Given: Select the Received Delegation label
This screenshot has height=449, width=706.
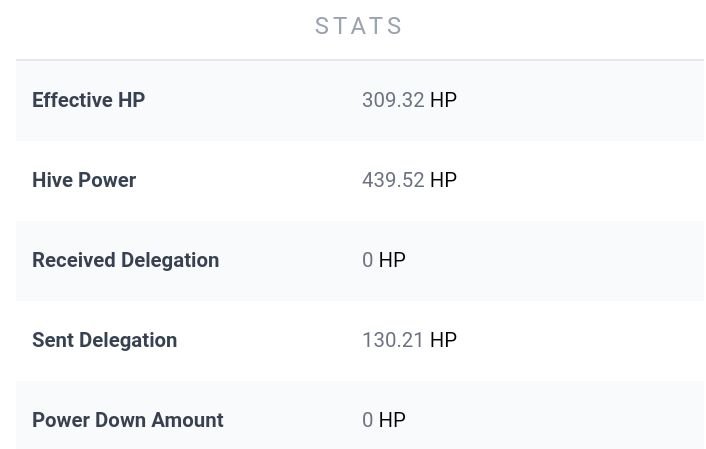Looking at the screenshot, I should (126, 260).
